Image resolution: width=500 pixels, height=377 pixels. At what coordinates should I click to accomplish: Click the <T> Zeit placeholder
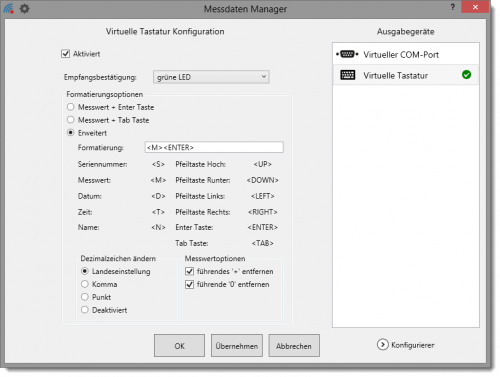click(158, 212)
